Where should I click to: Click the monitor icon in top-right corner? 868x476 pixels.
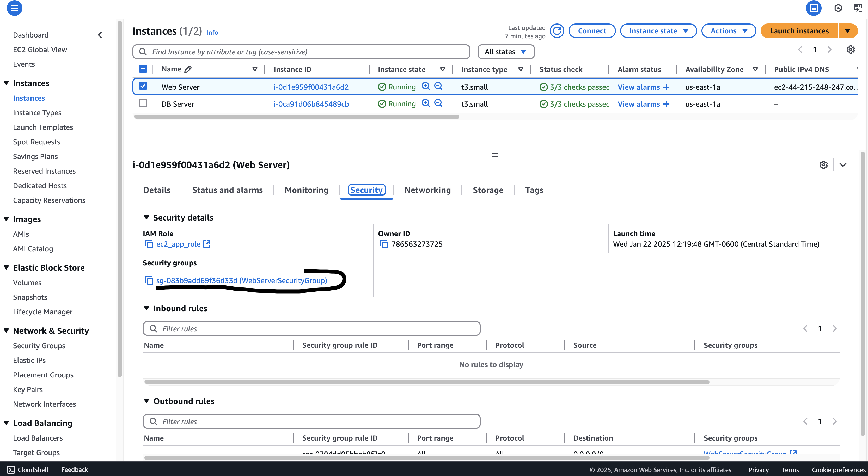tap(858, 8)
